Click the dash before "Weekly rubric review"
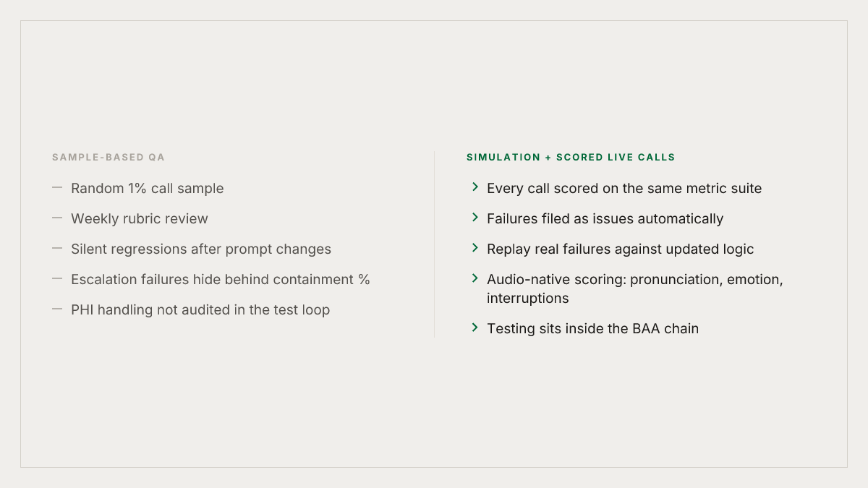The width and height of the screenshot is (868, 488). tap(57, 218)
